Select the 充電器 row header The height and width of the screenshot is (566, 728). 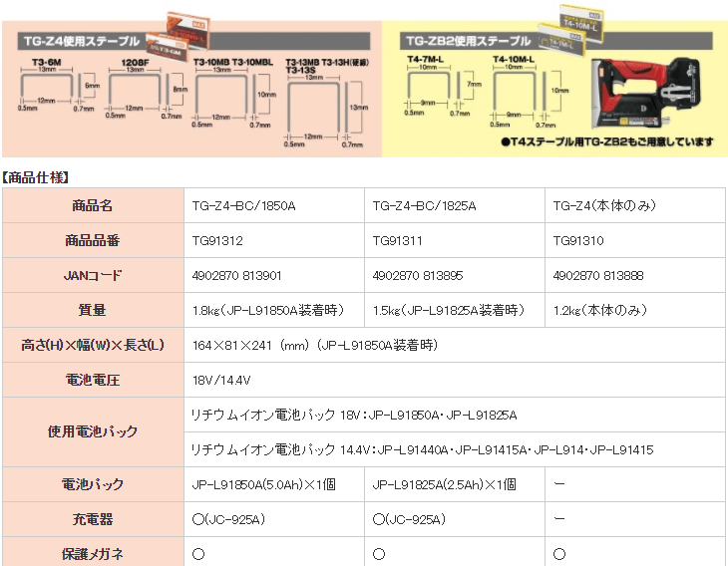click(93, 519)
